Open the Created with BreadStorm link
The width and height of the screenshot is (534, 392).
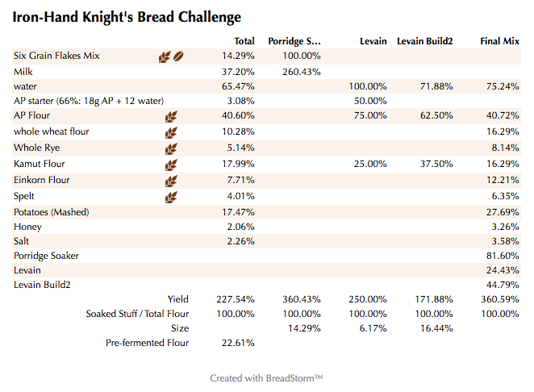point(266,377)
